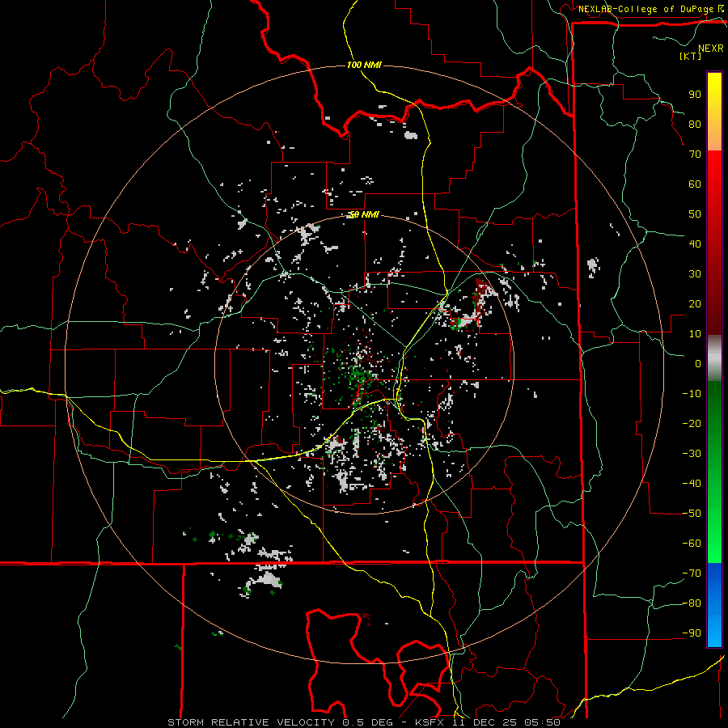Click the 40 value on the velocity scale
This screenshot has height=728, width=728.
pos(695,243)
